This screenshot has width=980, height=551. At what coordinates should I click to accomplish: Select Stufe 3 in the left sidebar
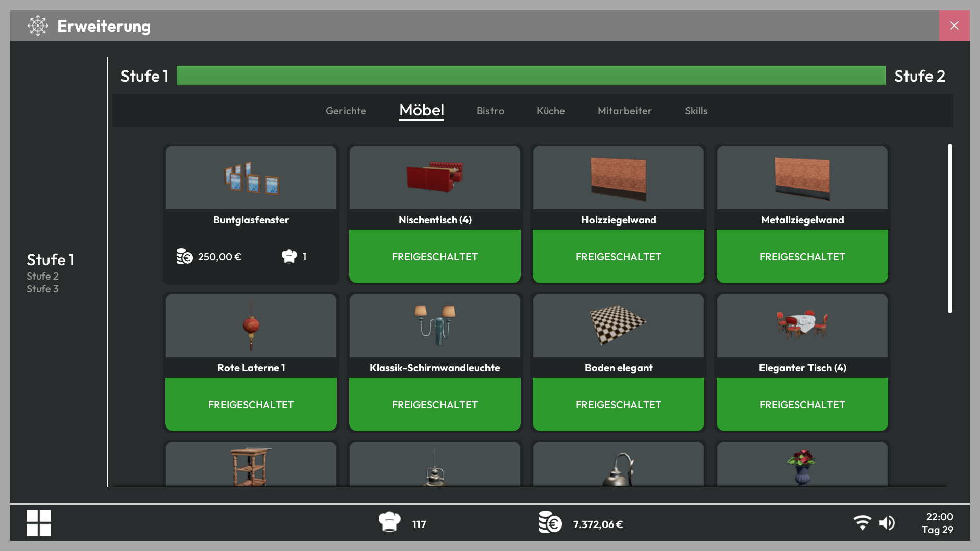point(42,289)
